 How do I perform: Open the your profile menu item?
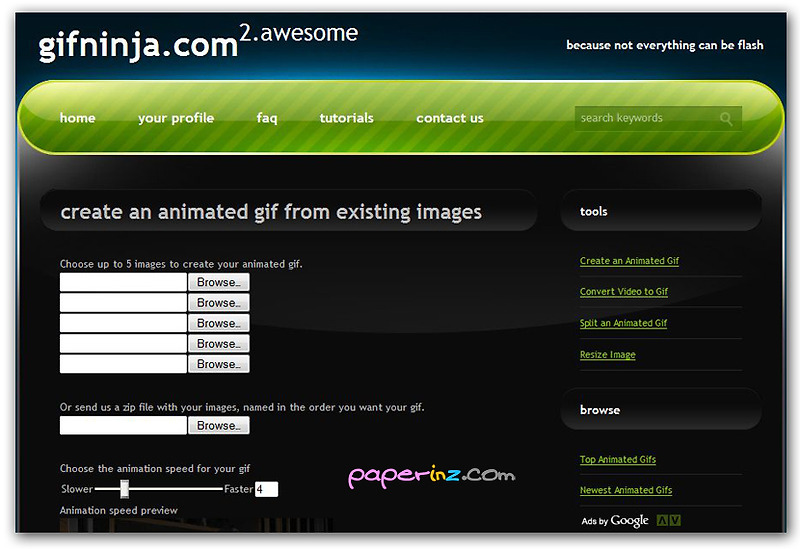click(176, 118)
